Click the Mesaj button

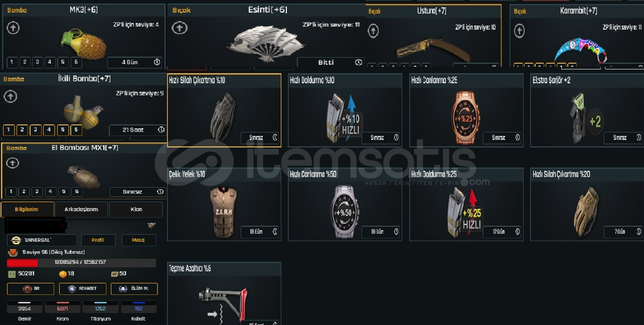click(139, 240)
